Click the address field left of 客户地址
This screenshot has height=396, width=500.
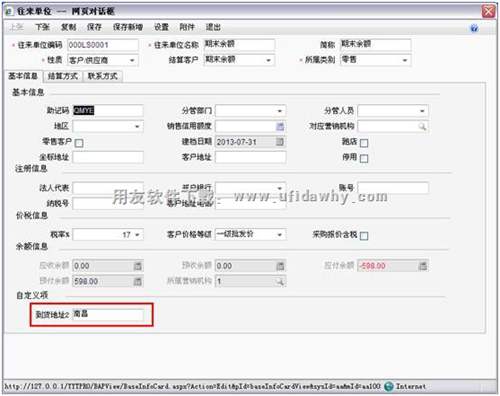coord(108,157)
